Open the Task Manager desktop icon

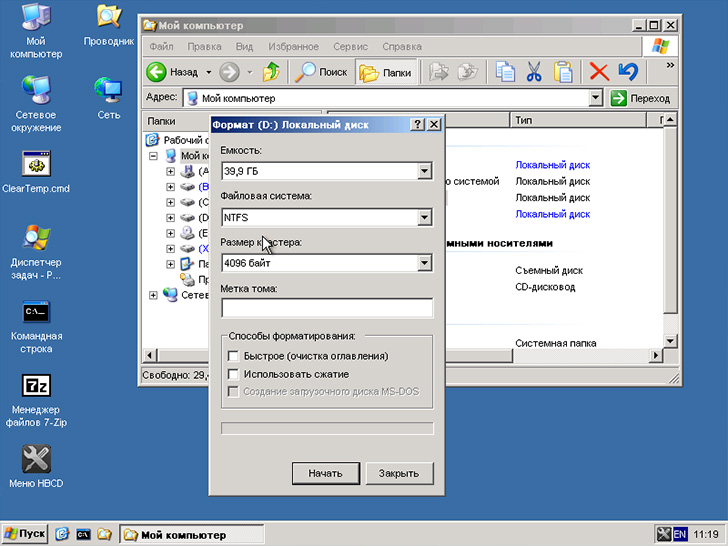[36, 238]
